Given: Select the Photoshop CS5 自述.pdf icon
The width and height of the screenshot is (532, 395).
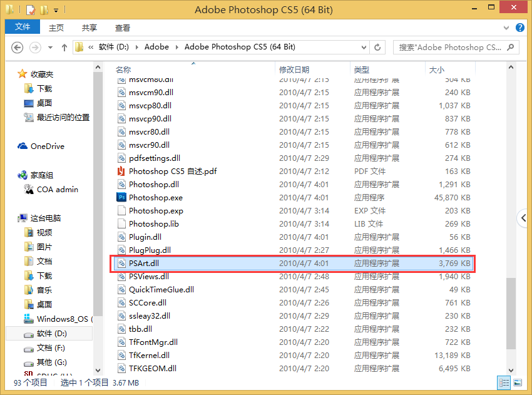Looking at the screenshot, I should pos(121,171).
